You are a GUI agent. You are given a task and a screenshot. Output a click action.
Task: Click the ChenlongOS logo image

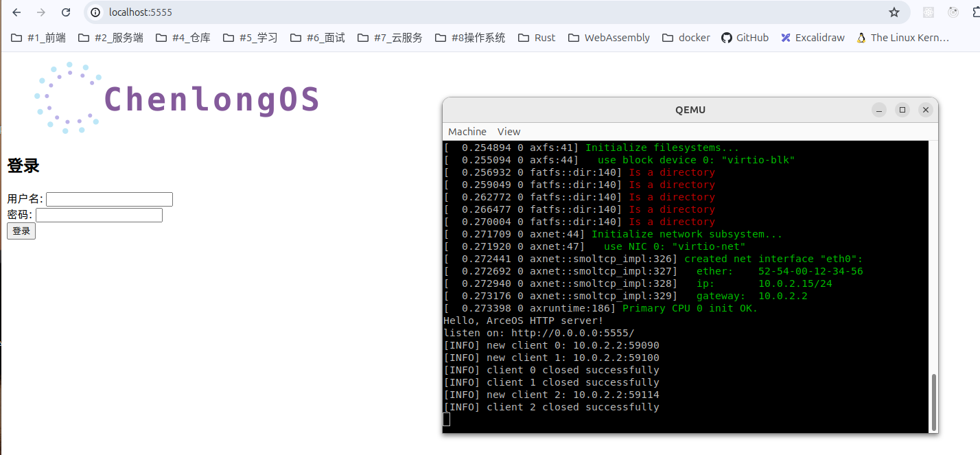pos(177,97)
